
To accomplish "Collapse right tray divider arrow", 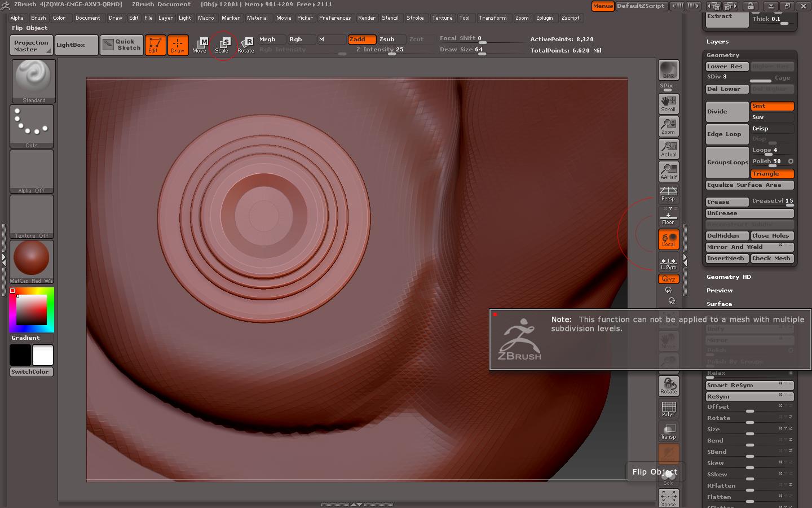I will point(685,260).
